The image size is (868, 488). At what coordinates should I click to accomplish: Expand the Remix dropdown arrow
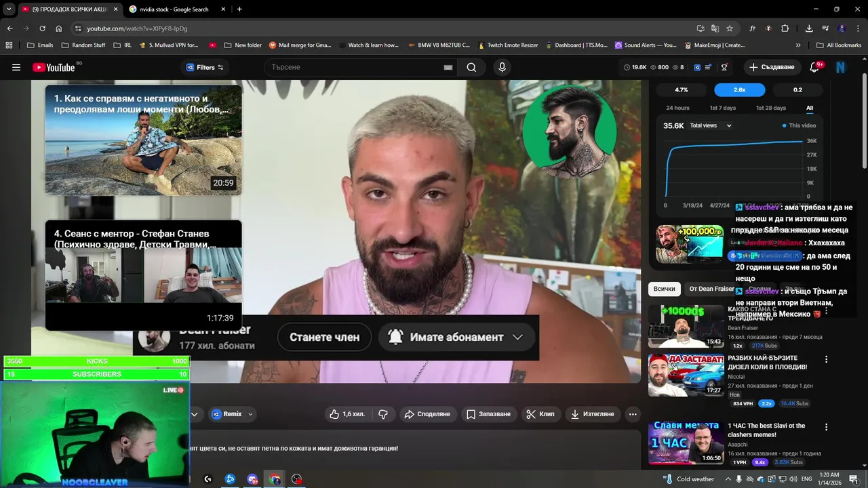[x=250, y=414]
